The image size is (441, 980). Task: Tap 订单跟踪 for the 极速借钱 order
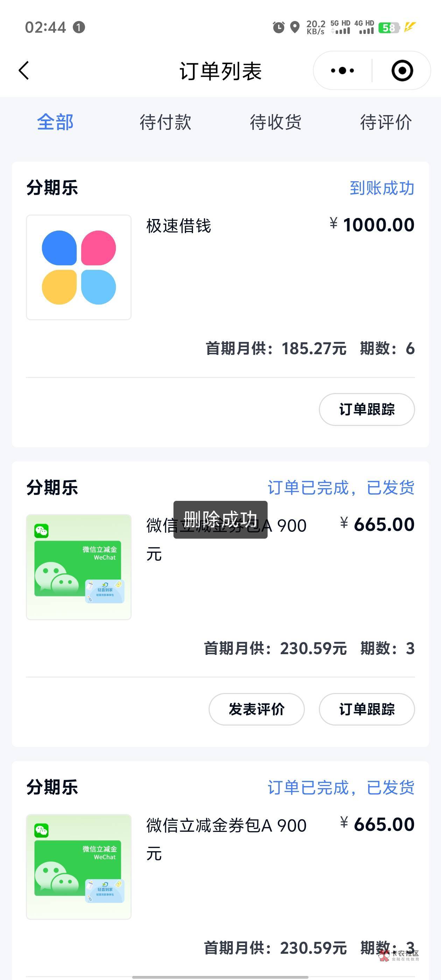(367, 409)
